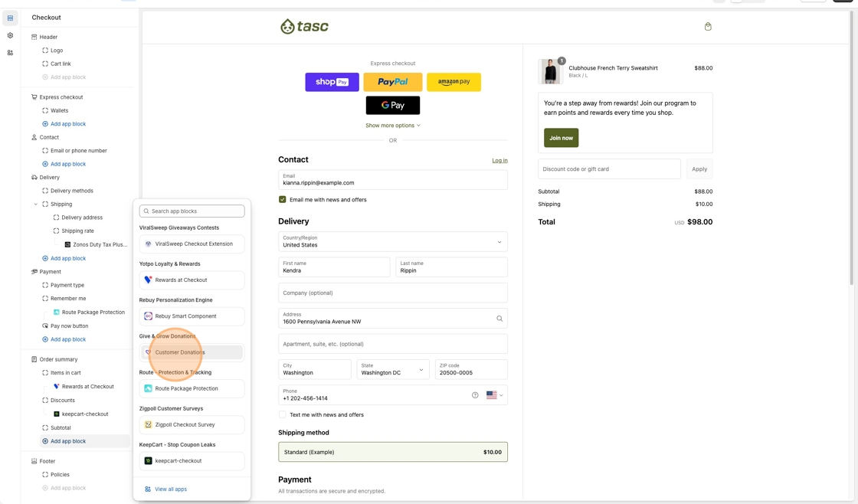
Task: Click the Search app blocks field
Action: point(192,211)
